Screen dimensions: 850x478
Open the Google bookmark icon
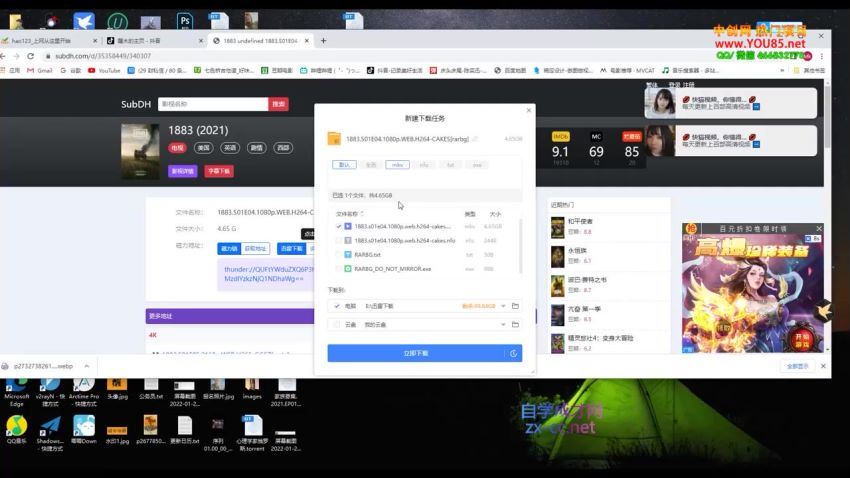tap(71, 70)
